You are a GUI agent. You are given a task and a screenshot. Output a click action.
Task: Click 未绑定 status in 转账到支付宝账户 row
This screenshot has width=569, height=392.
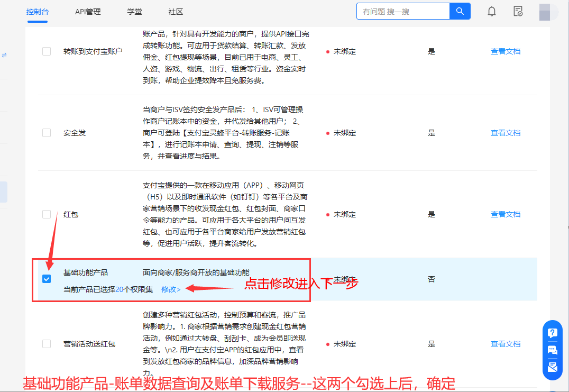click(344, 51)
